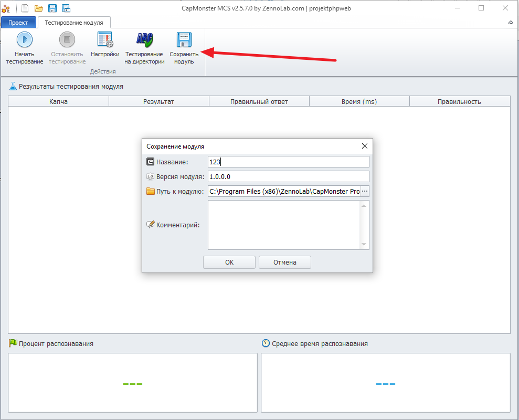Click the Действия group label

(103, 71)
